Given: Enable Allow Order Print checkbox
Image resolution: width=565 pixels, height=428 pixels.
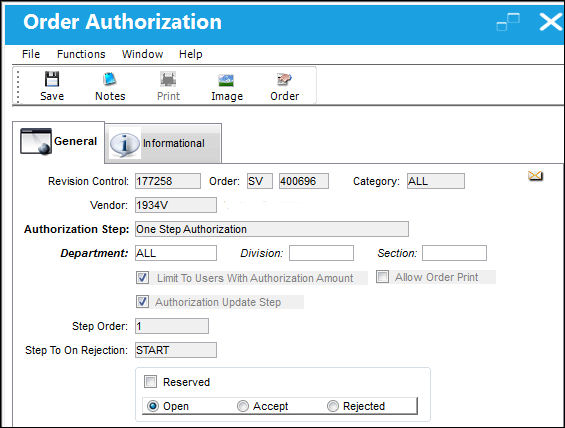Looking at the screenshot, I should tap(382, 277).
